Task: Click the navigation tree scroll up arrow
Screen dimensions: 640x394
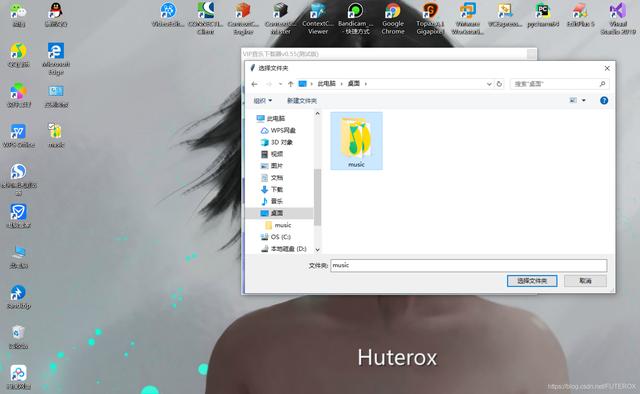Action: (318, 114)
